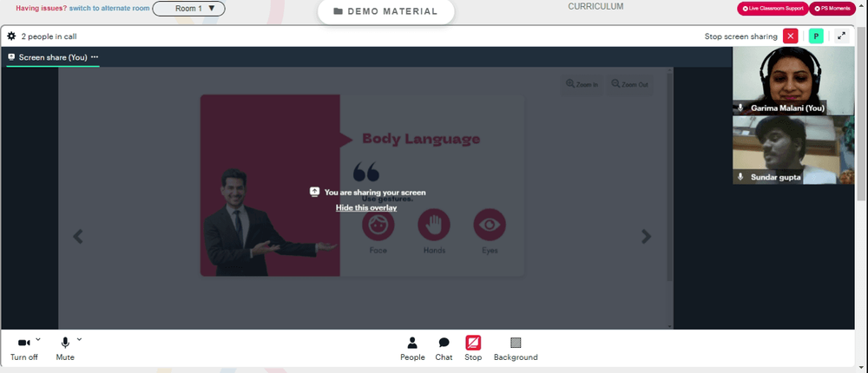Open Live Classroom Support
This screenshot has width=868, height=373.
click(773, 9)
